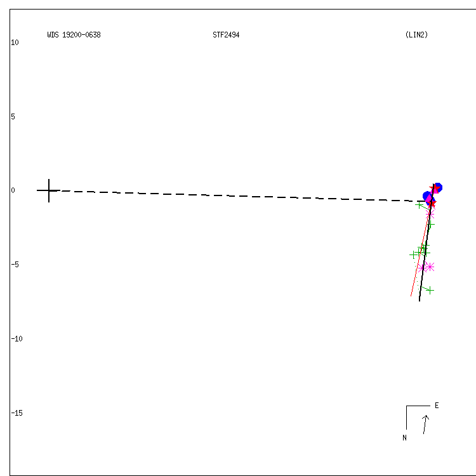Click the black cross marking the primary star
This screenshot has width=476, height=476.
coord(49,190)
